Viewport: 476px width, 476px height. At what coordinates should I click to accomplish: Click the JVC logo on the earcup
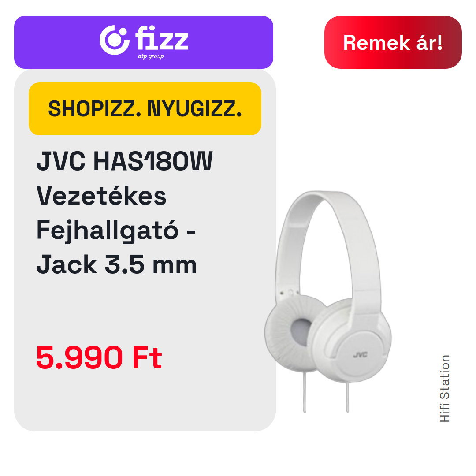[x=361, y=354]
